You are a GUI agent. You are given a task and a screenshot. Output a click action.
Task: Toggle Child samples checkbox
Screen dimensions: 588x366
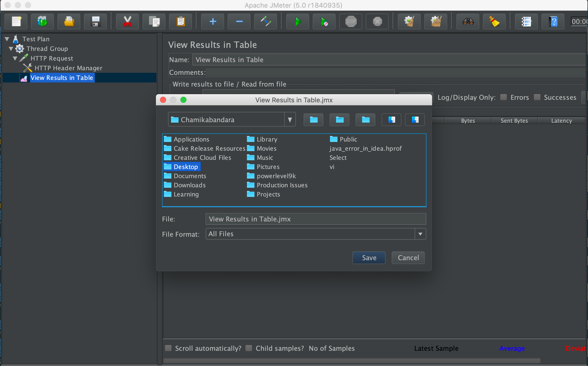pos(249,348)
